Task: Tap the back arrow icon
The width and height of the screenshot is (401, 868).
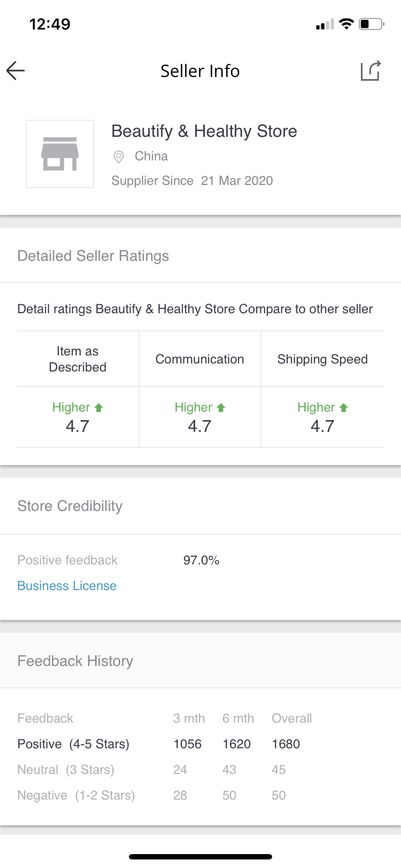Action: (16, 71)
